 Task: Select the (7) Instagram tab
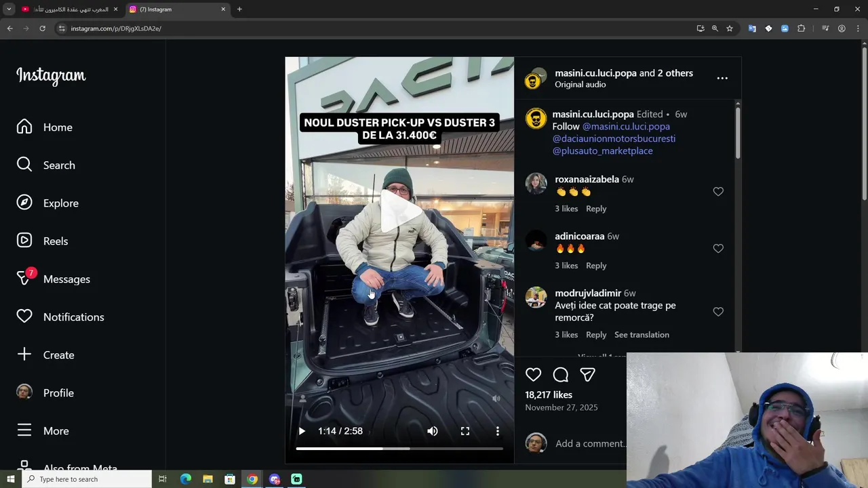pyautogui.click(x=178, y=9)
